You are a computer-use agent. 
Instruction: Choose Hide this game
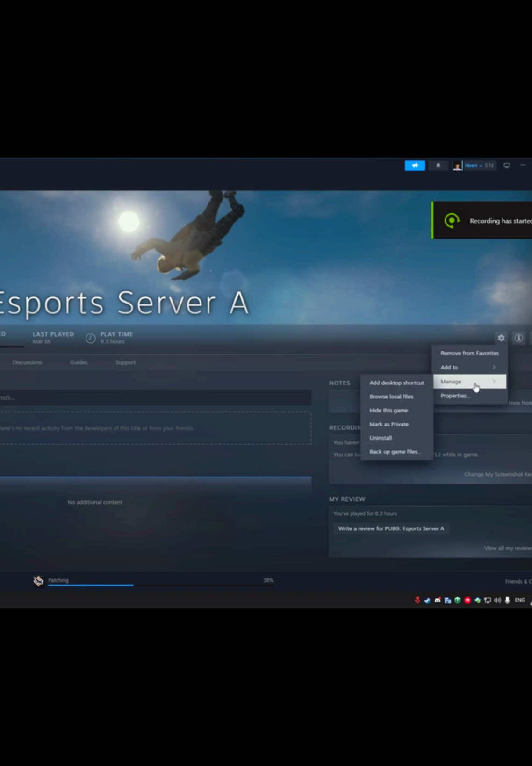point(396,410)
